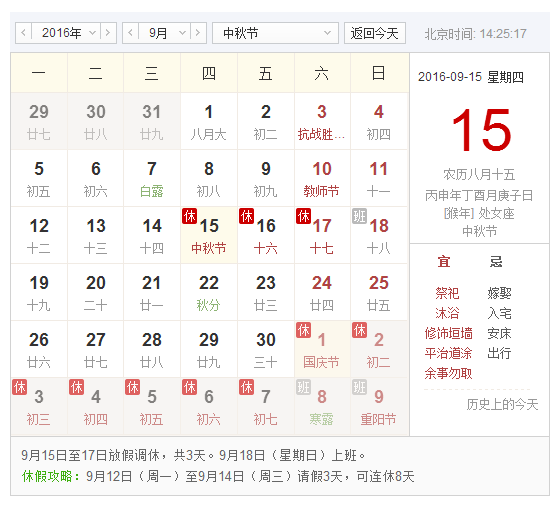The width and height of the screenshot is (559, 509).
Task: Click 休 badge on October 4
Action: point(77,387)
